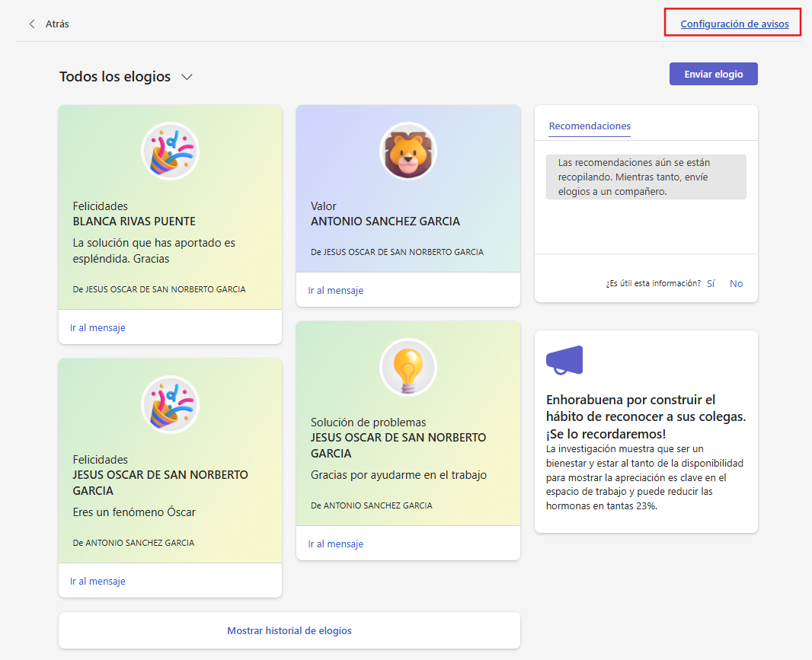
Task: Select the lightbulb Solución de problemas badge
Action: [x=408, y=368]
